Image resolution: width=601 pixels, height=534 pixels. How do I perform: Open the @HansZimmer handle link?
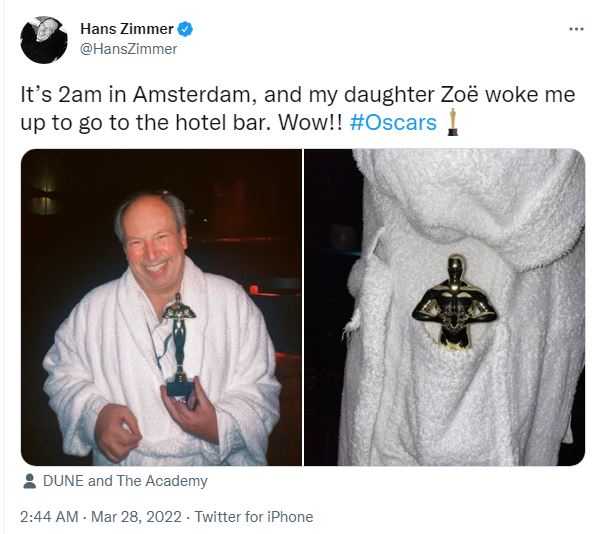(128, 49)
